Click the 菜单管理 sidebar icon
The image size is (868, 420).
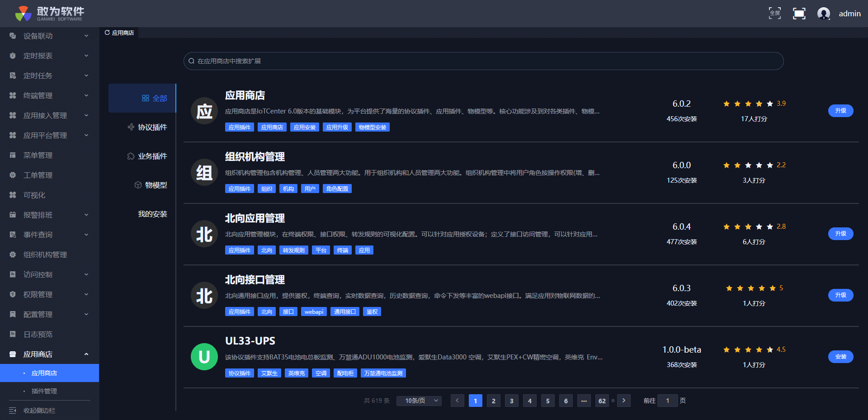tap(13, 155)
